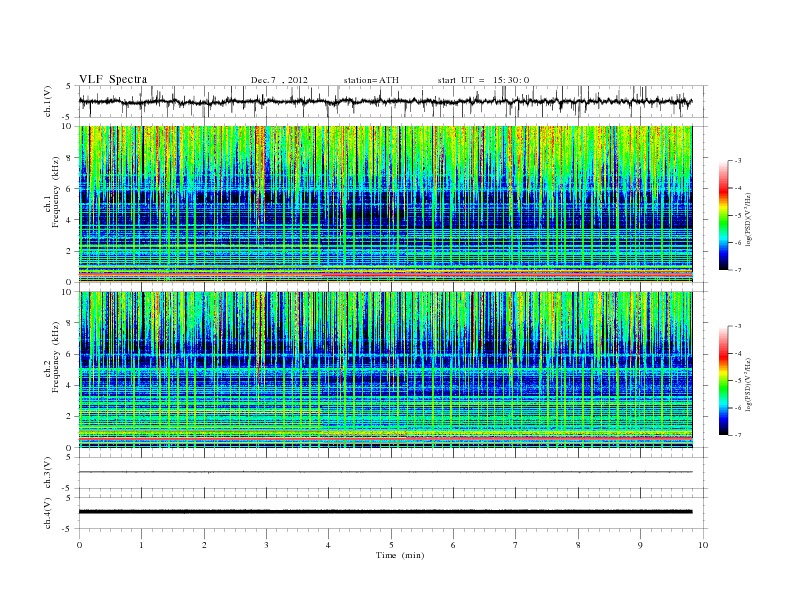Click the "2" kHz tick of ch.2 spectrogram
Screen dimensions: 792x612
point(70,417)
